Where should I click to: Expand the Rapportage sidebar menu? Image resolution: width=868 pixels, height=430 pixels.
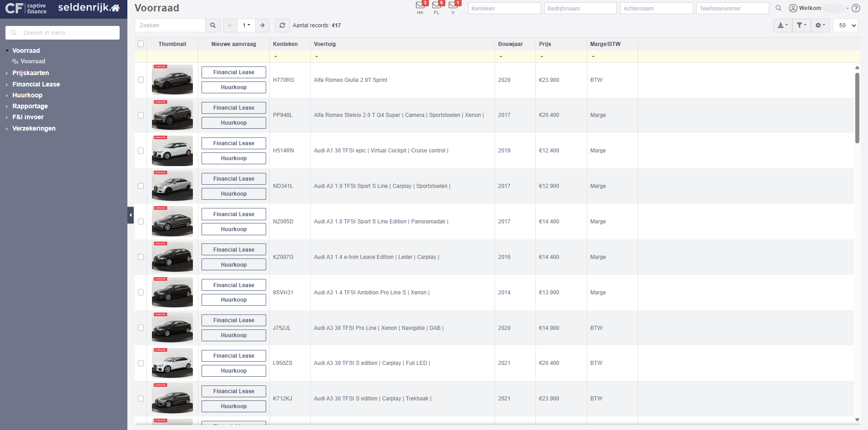point(30,106)
